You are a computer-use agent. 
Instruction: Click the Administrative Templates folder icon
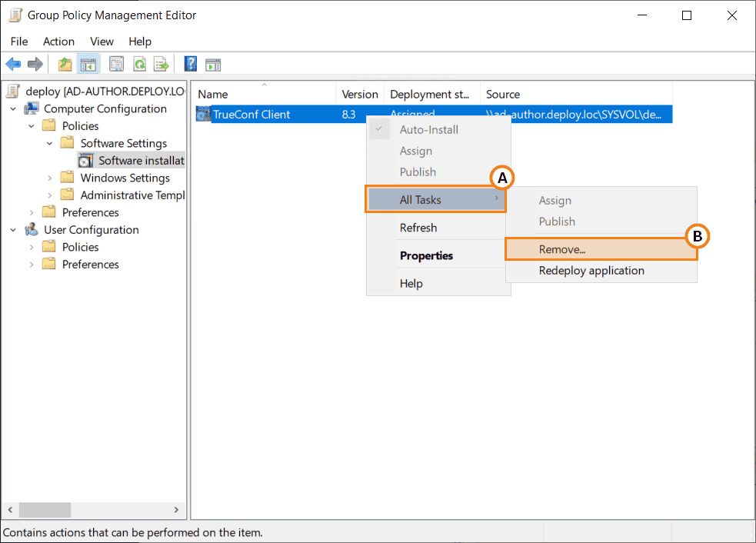(68, 195)
